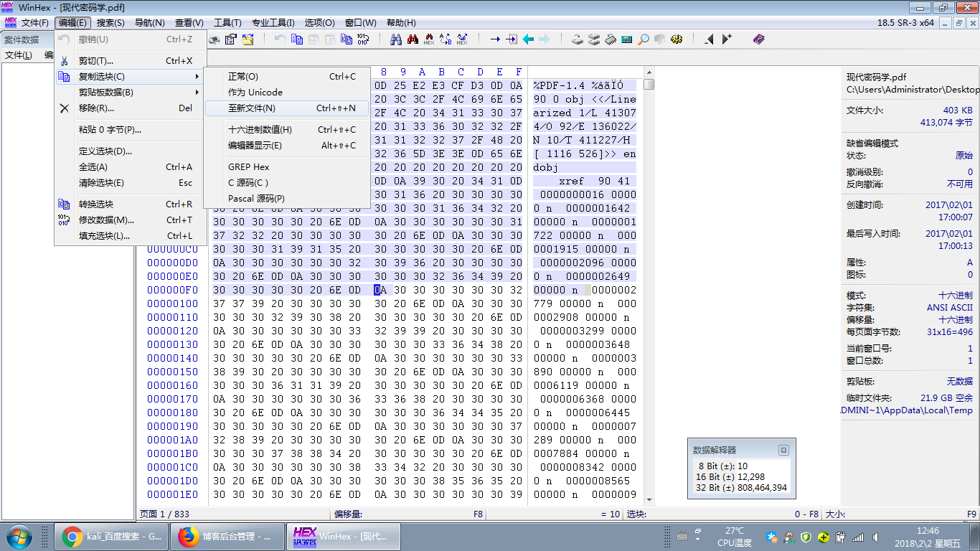Click the Copy block toolbar icon
The height and width of the screenshot is (551, 980).
coord(297,39)
